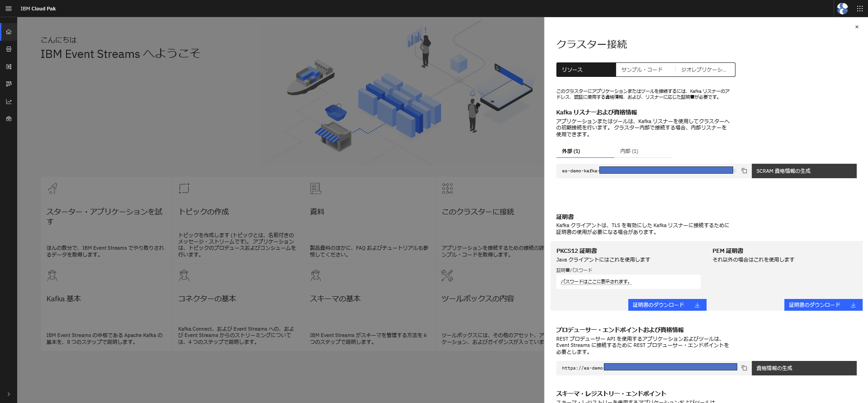The image size is (868, 403).
Task: Click SCRAM 資格情報の生成 button
Action: pyautogui.click(x=804, y=171)
